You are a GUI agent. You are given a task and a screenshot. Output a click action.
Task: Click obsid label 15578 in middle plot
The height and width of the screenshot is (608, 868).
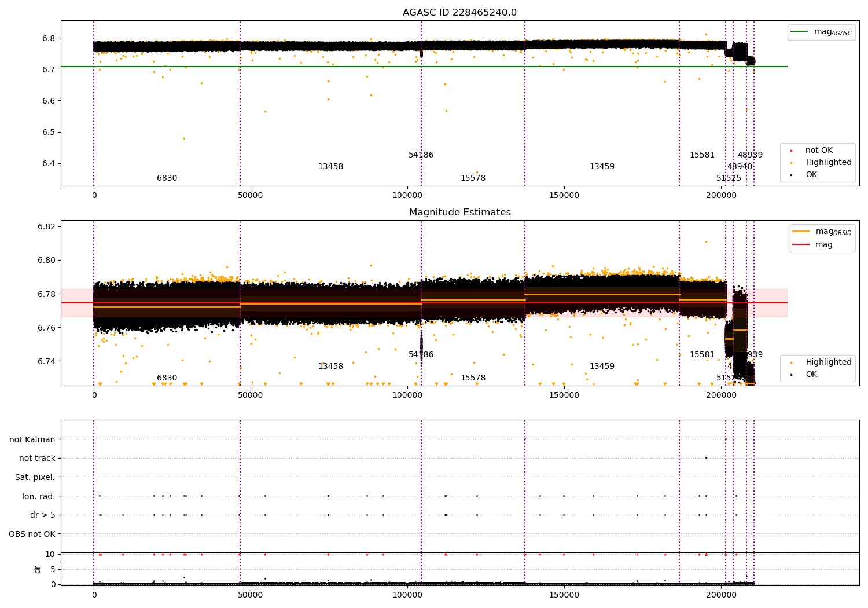pos(473,378)
